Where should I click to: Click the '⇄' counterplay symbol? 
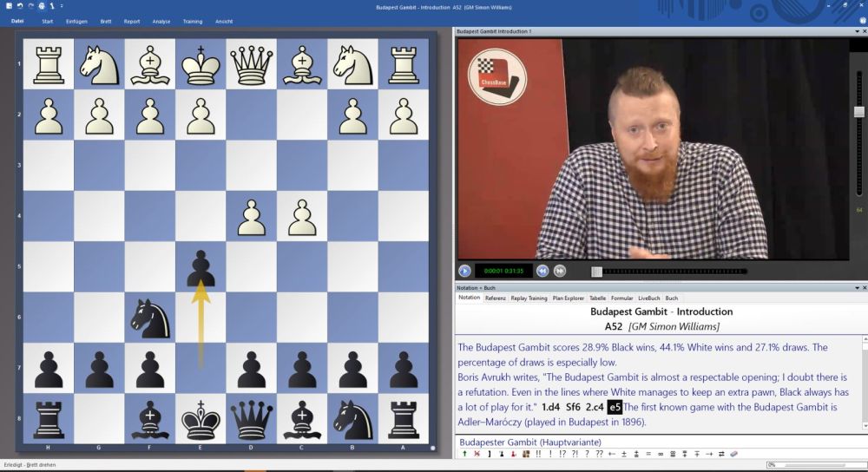point(721,454)
